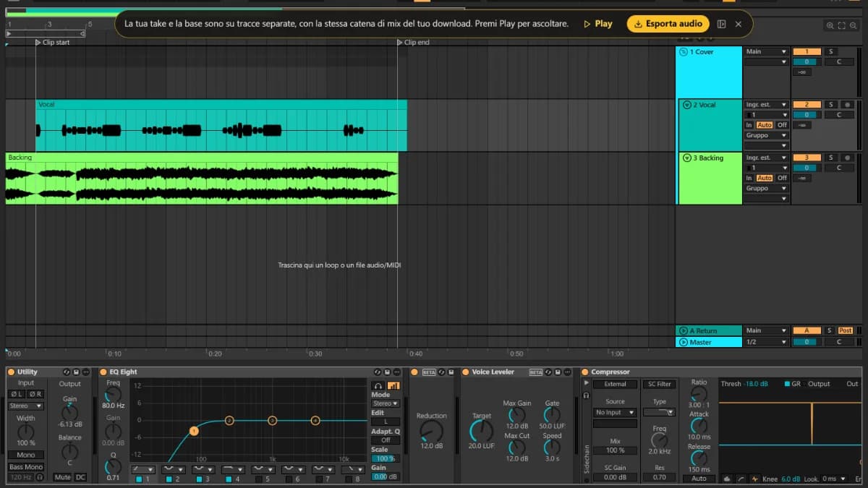Image resolution: width=868 pixels, height=488 pixels.
Task: Fold the 3 Backing track arrow
Action: click(x=686, y=158)
